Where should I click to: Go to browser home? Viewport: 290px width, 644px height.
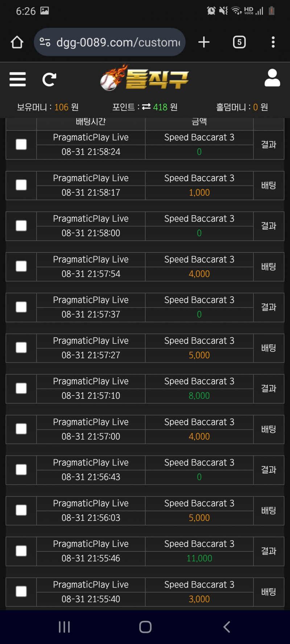(x=17, y=42)
